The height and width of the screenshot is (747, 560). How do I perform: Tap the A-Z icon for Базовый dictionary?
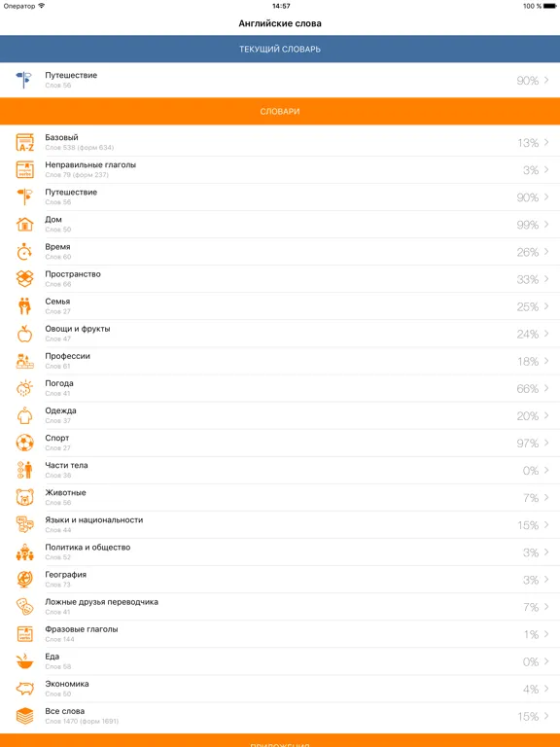point(24,142)
